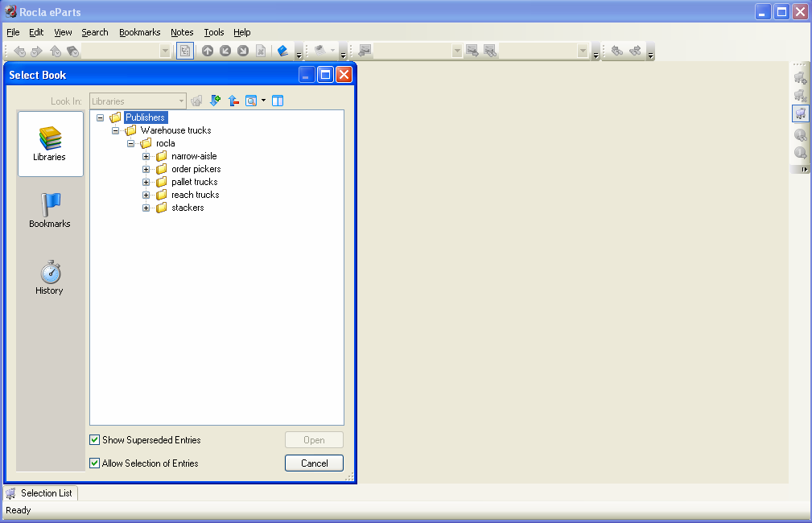Toggle Allow Selection of Entries checkbox
Screen dimensions: 812x523
pos(94,463)
